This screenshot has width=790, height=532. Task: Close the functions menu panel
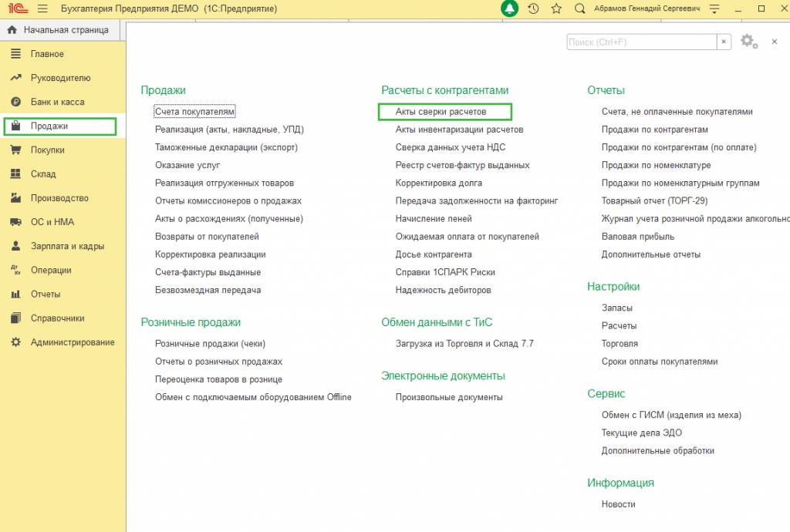(x=775, y=42)
